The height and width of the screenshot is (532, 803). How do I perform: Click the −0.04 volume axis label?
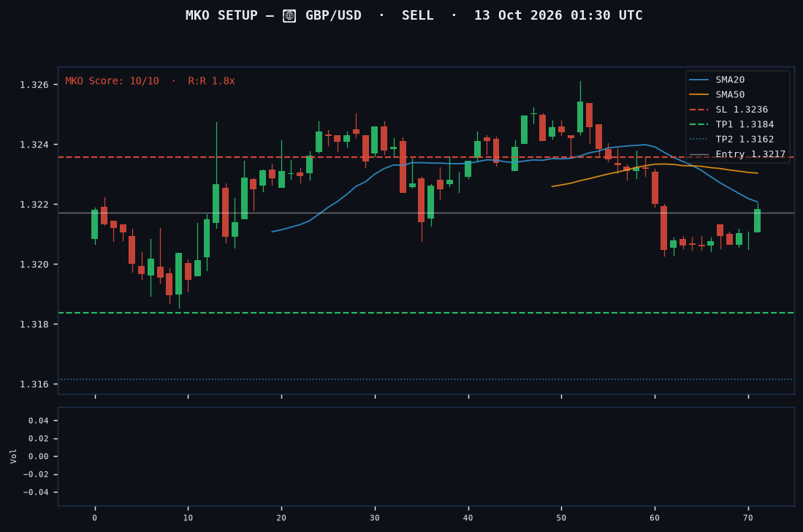point(36,492)
